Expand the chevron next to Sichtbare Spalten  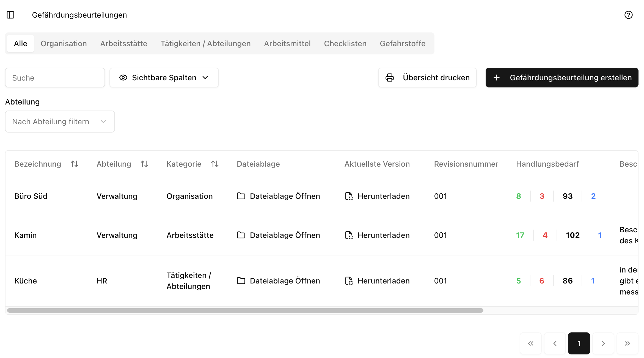point(206,78)
